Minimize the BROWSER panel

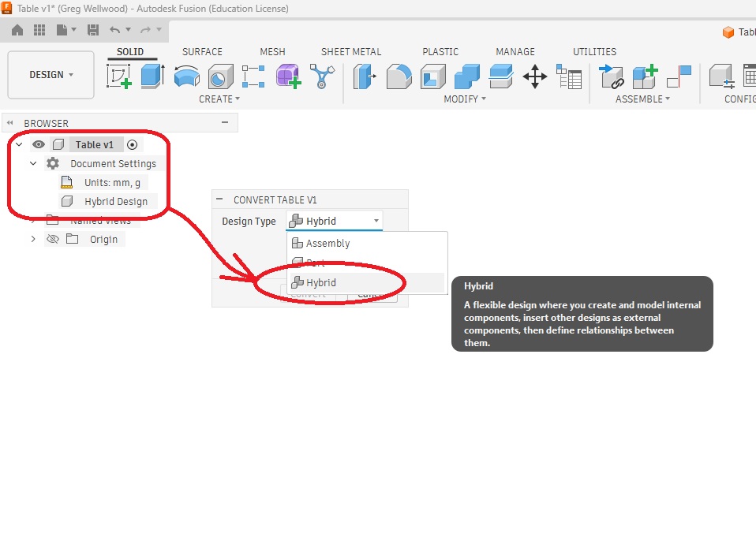point(225,122)
